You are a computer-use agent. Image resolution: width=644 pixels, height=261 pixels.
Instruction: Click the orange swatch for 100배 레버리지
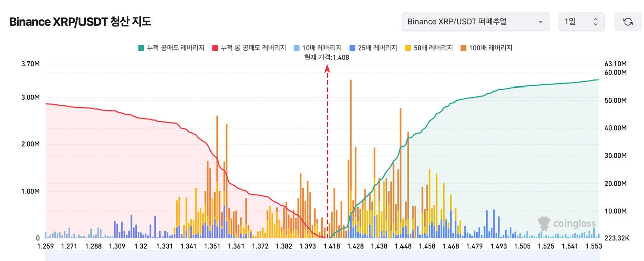click(x=463, y=48)
